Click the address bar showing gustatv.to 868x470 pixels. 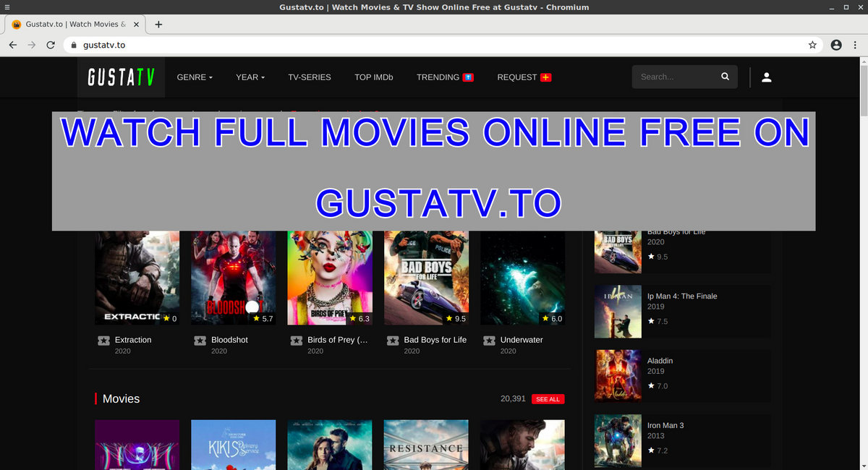(441, 45)
